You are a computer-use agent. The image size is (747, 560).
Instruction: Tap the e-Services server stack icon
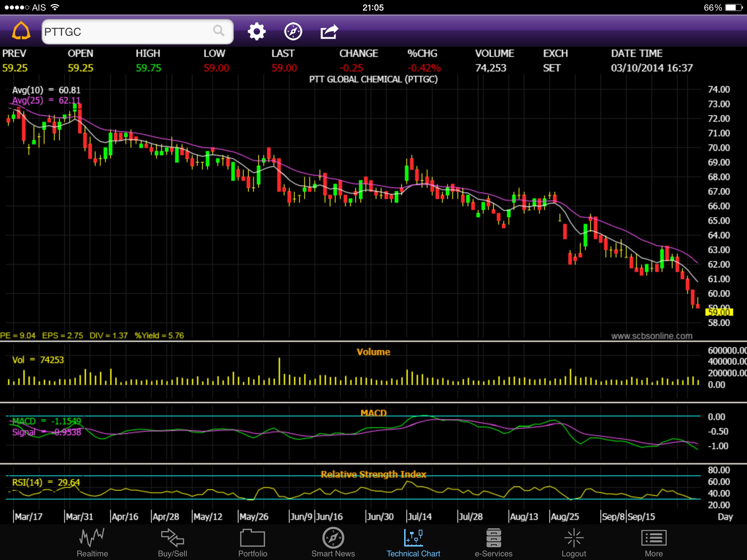[494, 537]
